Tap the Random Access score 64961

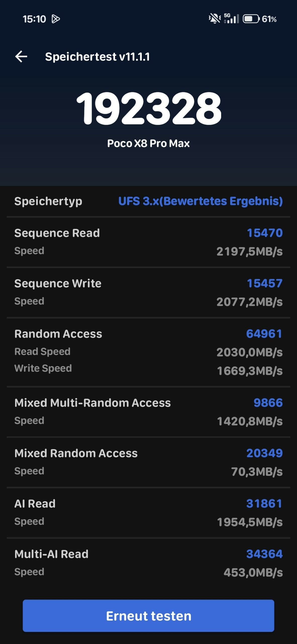tap(264, 334)
